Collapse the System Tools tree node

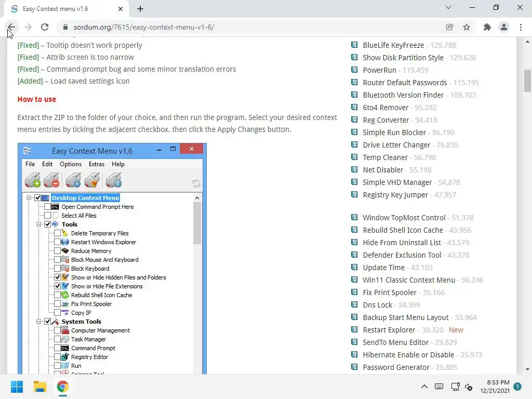click(x=38, y=321)
